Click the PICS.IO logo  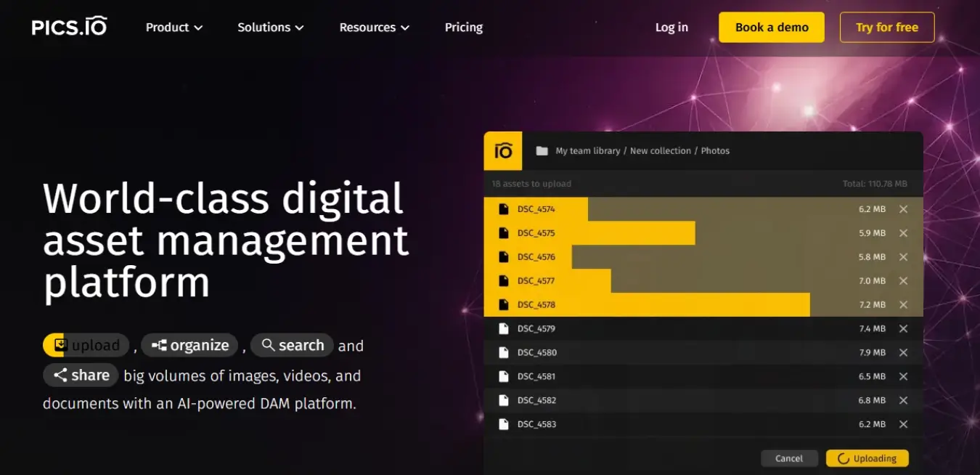click(70, 27)
